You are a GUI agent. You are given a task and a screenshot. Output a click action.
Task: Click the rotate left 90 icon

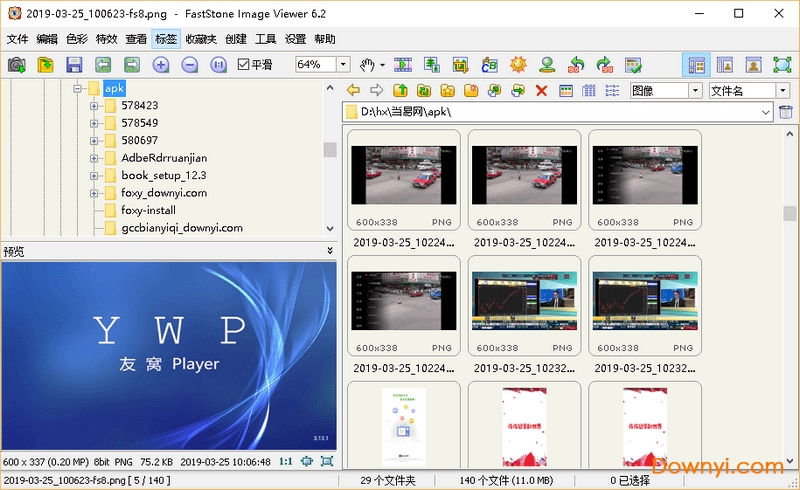click(x=576, y=65)
